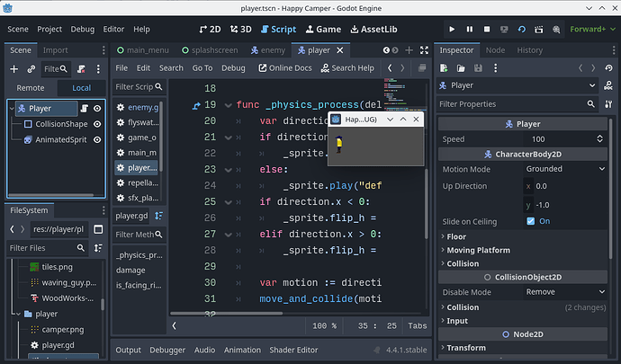
Task: Switch the scene tree to Remote
Action: pos(31,88)
